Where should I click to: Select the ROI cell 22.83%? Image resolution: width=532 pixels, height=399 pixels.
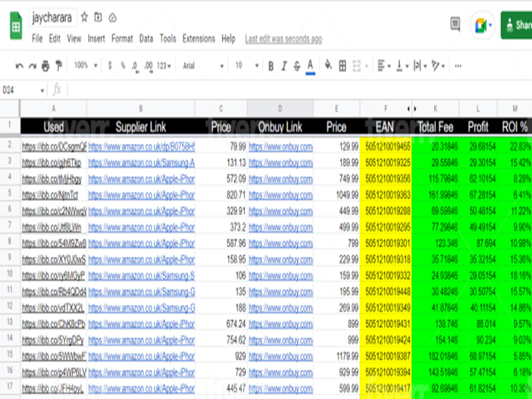[x=514, y=147]
